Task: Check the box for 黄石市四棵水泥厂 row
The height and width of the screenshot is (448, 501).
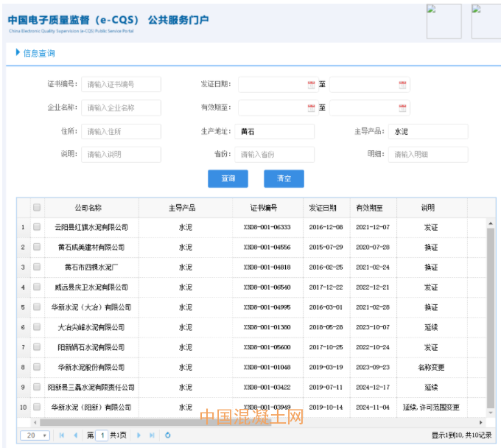Action: tap(37, 267)
